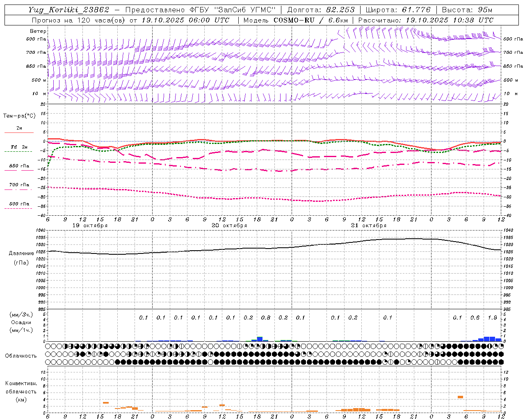525x420 pixels.
Task: Click the Давление pressure panel label
Action: tap(21, 253)
